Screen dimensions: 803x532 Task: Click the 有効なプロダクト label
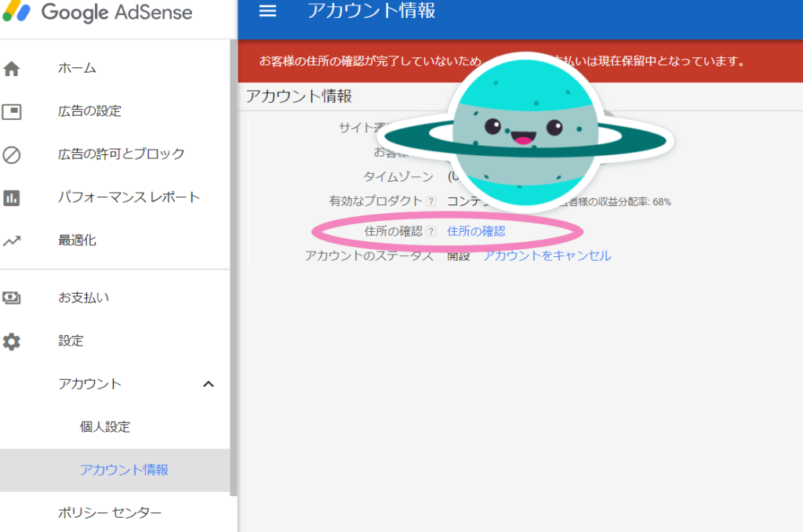pos(376,201)
